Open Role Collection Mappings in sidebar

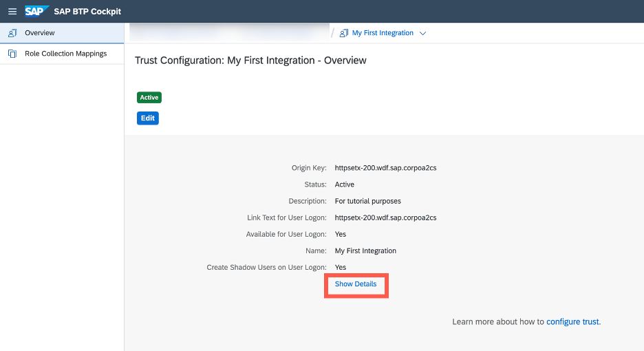(62, 54)
